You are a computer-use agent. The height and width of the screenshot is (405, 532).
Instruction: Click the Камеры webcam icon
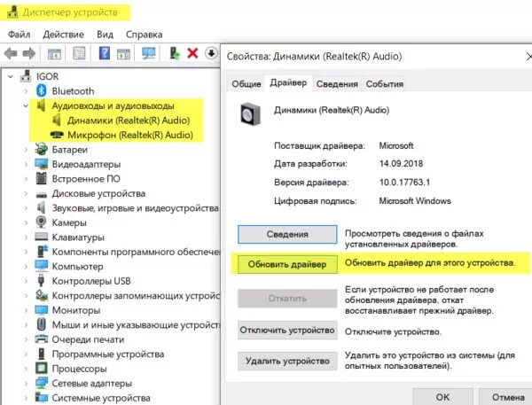(41, 222)
